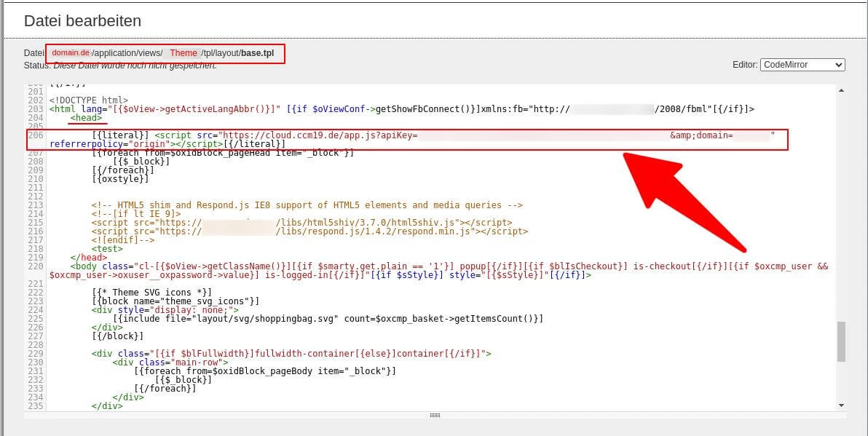Image resolution: width=868 pixels, height=436 pixels.
Task: Click the editor resize grip at bottom
Action: [435, 415]
